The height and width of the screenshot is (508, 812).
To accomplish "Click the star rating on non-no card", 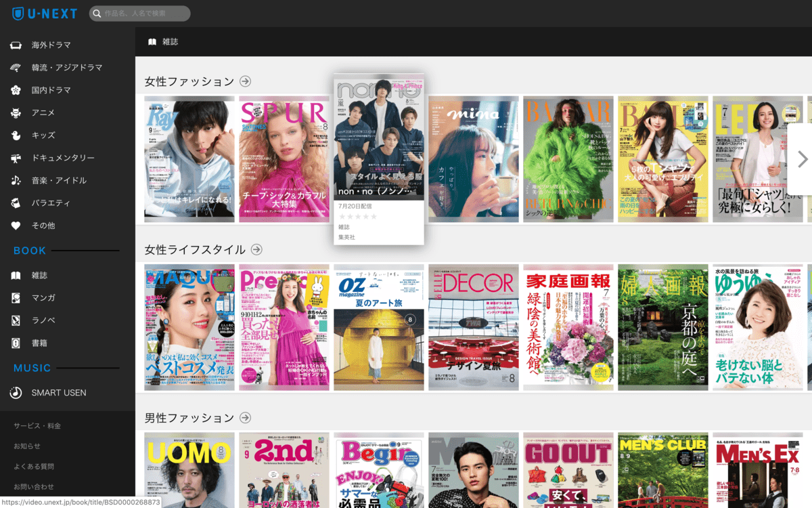I will click(357, 217).
